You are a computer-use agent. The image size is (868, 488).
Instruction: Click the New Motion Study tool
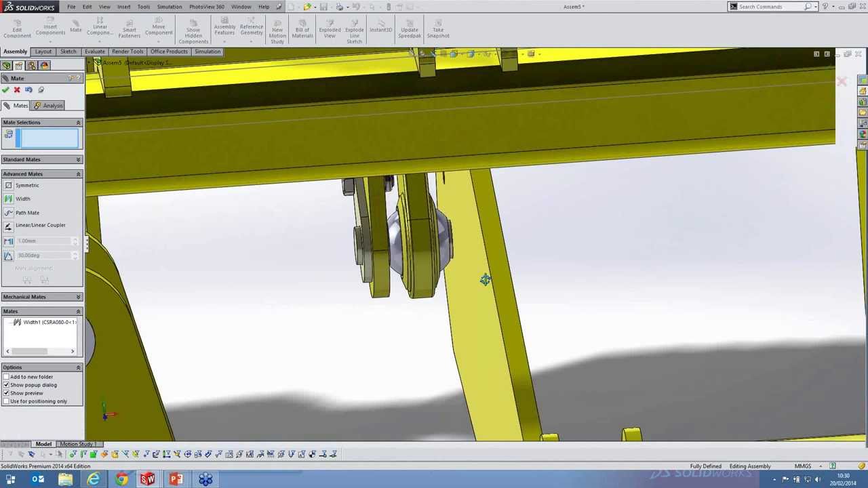click(277, 30)
